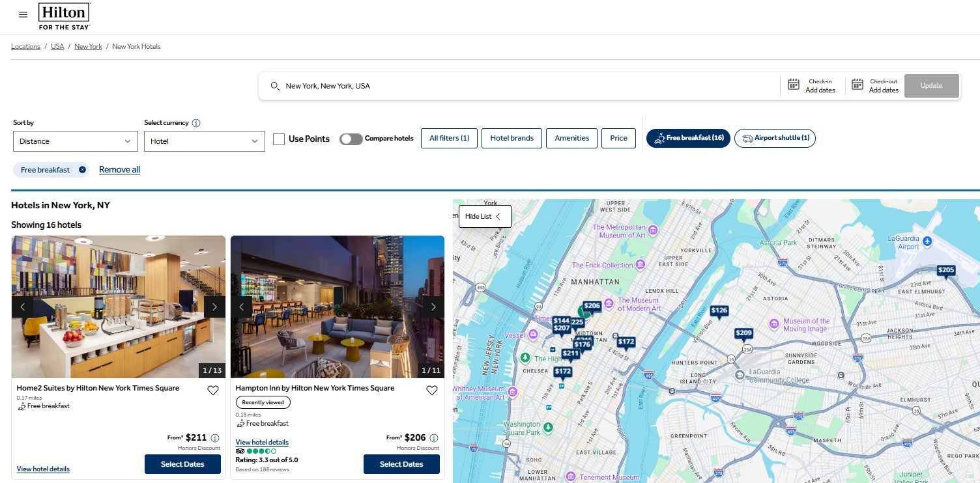Open View hotel details for Home2 Suites

pyautogui.click(x=43, y=469)
